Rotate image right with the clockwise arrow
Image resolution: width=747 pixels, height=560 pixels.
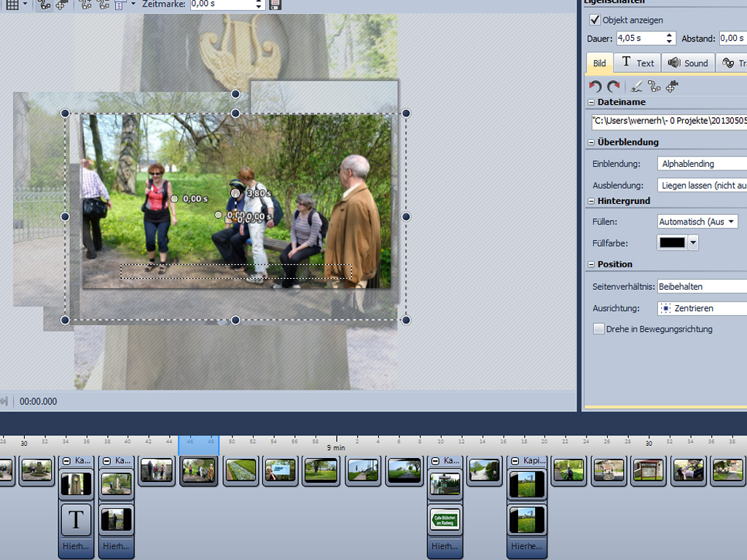(613, 86)
